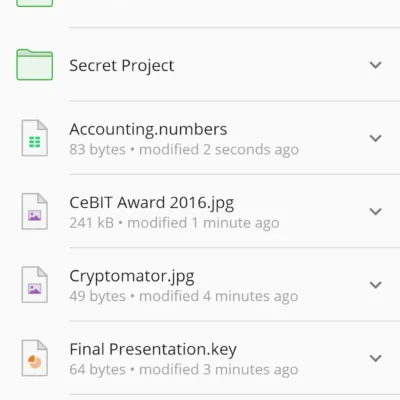The height and width of the screenshot is (400, 400).
Task: Open the Final Presentation.key file name
Action: click(153, 350)
